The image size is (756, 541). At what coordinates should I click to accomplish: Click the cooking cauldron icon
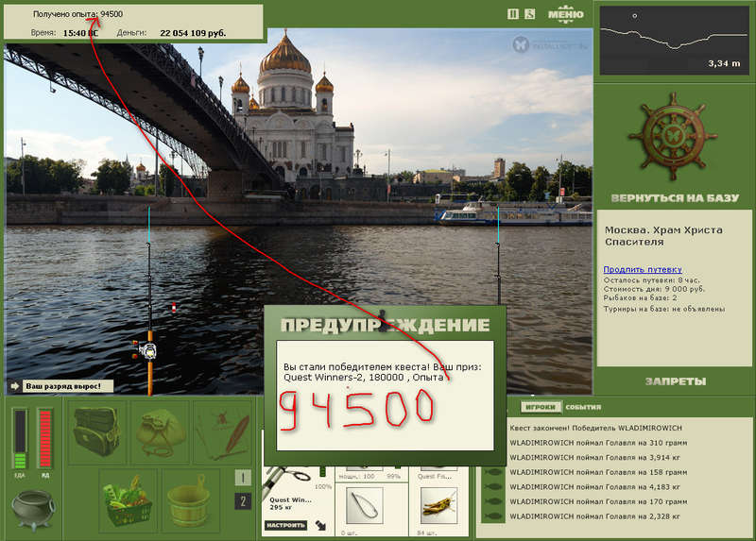(x=33, y=510)
